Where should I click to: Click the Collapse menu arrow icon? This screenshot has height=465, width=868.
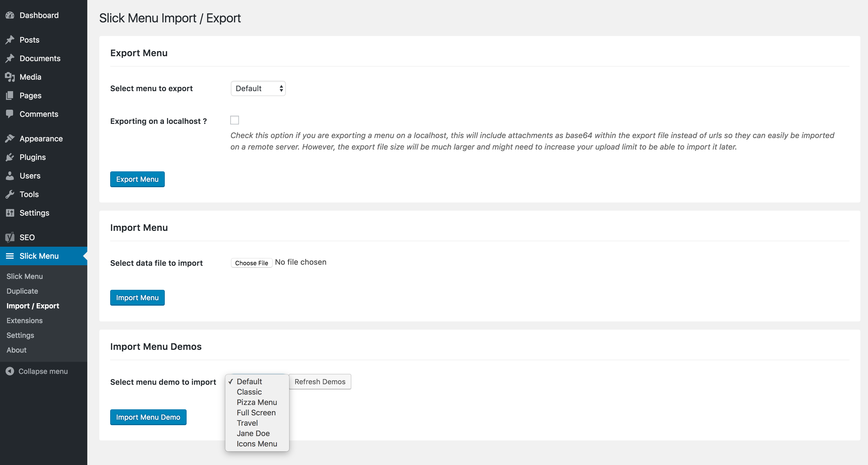(10, 371)
